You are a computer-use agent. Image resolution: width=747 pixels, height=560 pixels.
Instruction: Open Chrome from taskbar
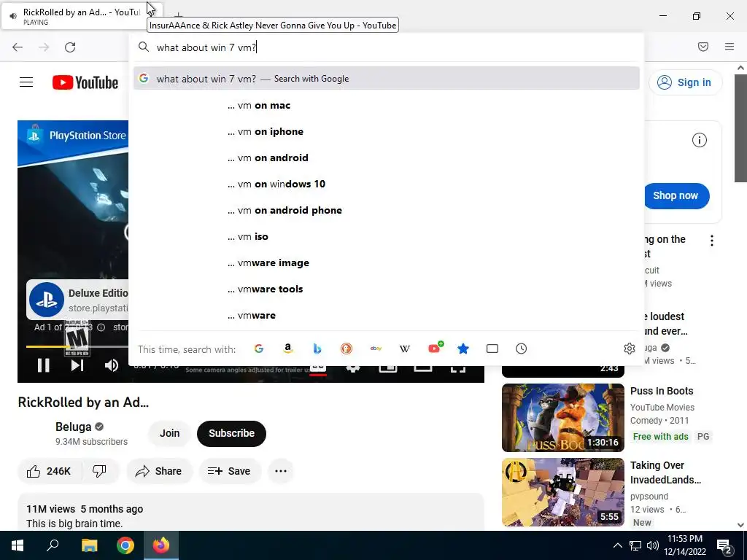[x=125, y=545]
